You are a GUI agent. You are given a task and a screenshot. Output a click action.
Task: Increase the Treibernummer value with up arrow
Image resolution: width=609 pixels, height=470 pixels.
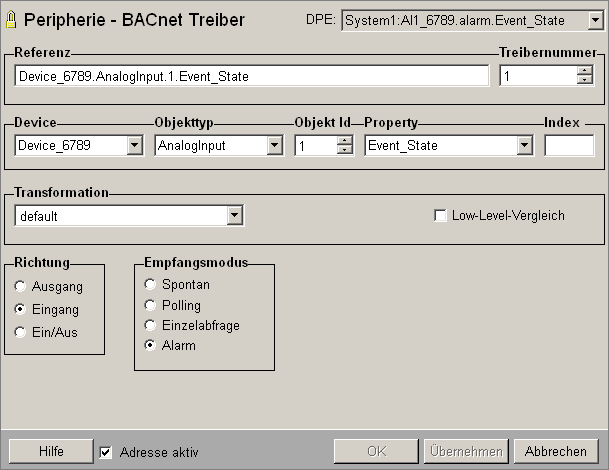(587, 71)
